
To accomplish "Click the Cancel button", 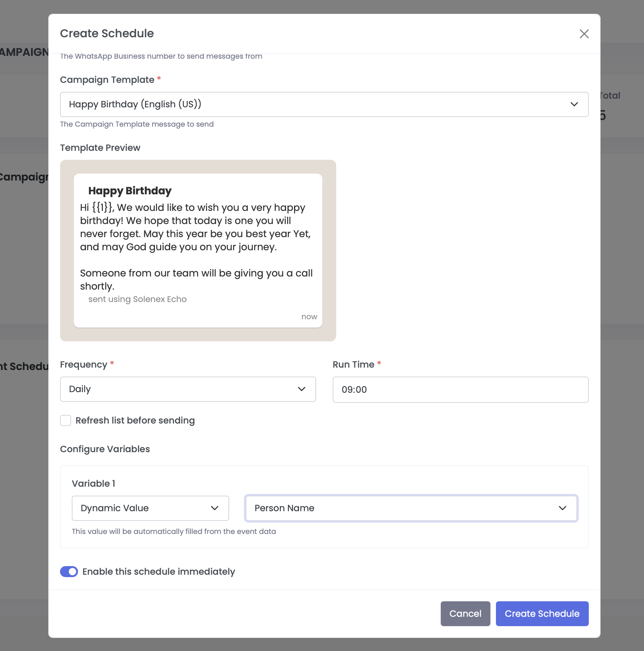I will click(465, 614).
